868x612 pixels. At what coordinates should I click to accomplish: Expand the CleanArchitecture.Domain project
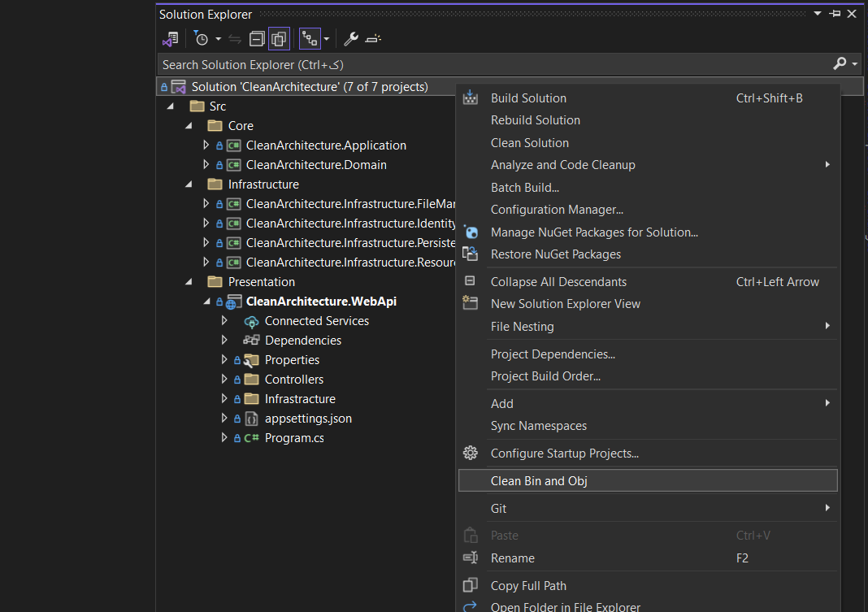[206, 164]
